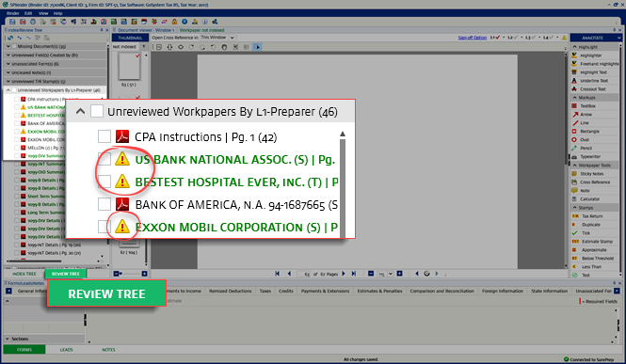Check the Unreviewed Workpapers By L1-Preparer checkbox in tree
Image resolution: width=626 pixels, height=364 pixels.
pos(14,90)
